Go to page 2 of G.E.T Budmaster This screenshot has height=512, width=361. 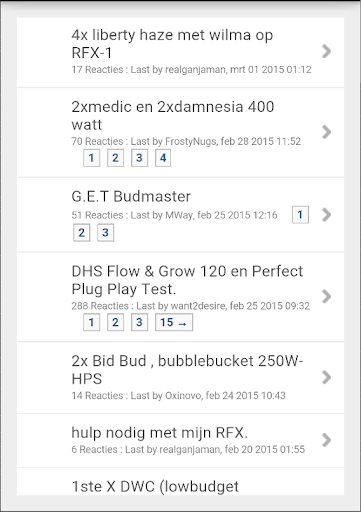click(81, 232)
